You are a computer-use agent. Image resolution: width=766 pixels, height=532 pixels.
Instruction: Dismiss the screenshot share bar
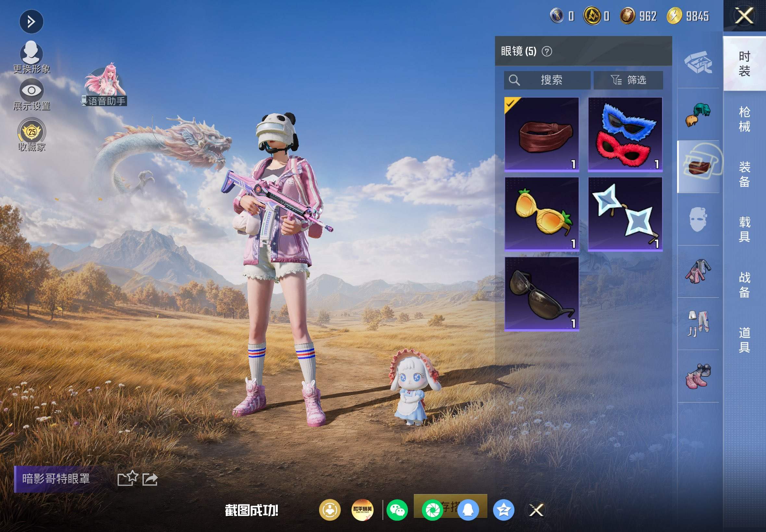point(536,510)
